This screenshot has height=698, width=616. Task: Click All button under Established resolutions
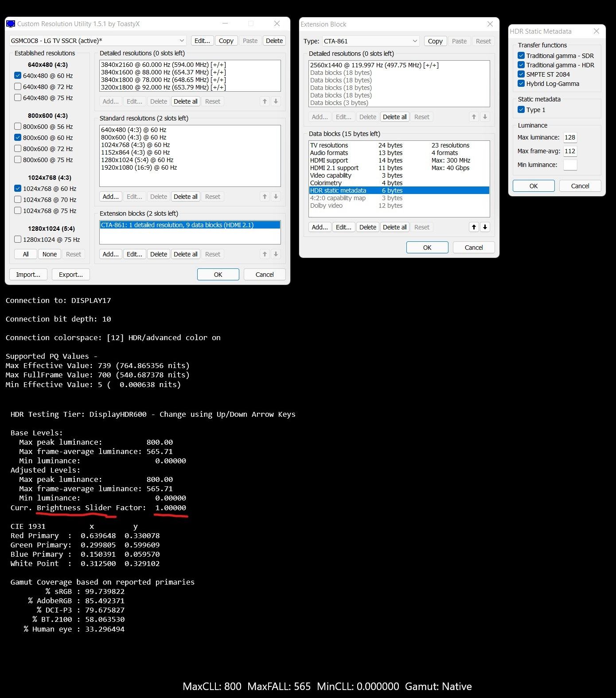[26, 254]
